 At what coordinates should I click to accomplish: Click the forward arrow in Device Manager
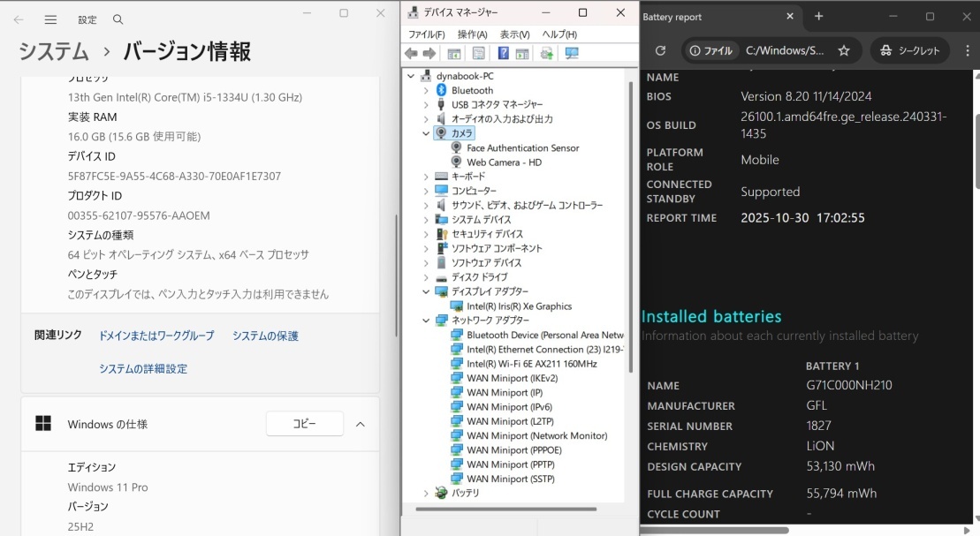430,53
